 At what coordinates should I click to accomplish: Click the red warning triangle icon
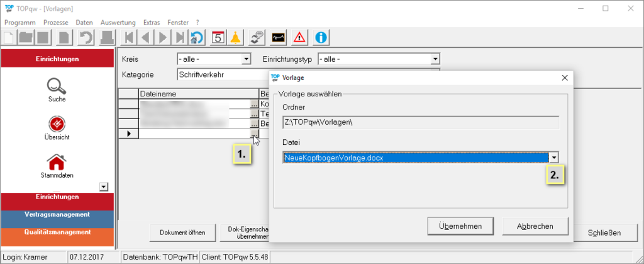(299, 37)
